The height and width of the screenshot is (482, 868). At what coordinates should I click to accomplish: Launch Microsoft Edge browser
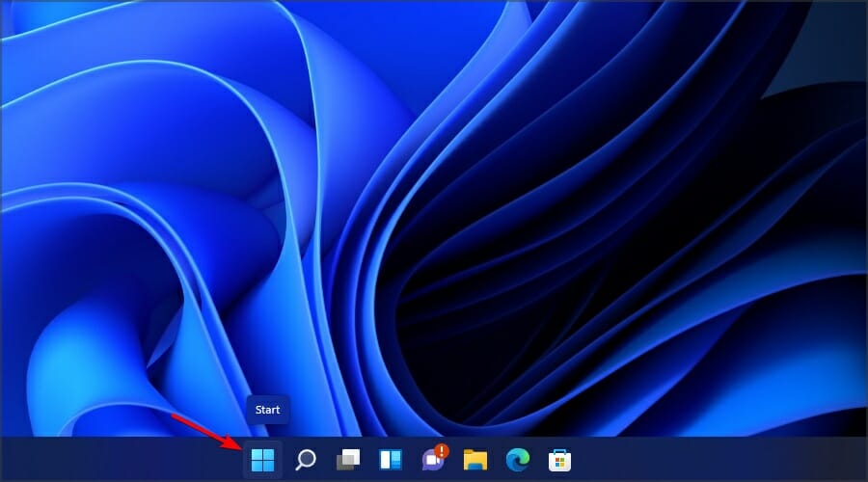[x=518, y=459]
